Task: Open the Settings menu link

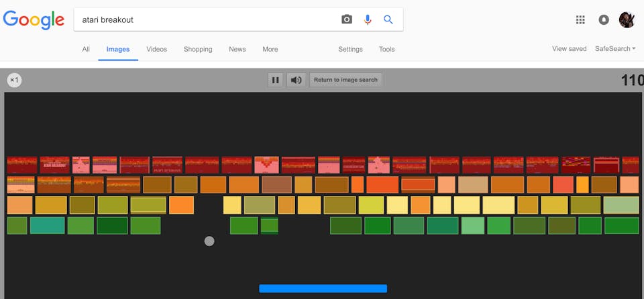Action: click(x=350, y=49)
